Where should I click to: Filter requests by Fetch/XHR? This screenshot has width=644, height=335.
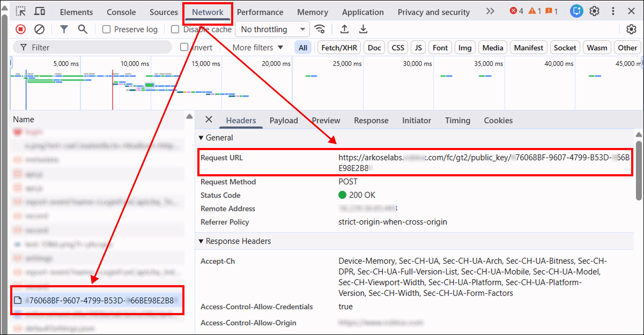[338, 47]
